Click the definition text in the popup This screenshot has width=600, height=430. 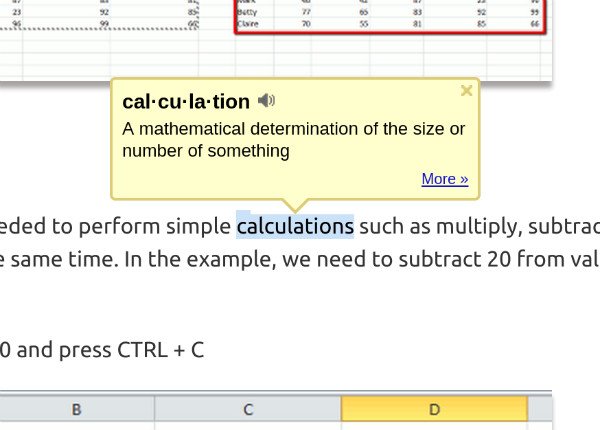pos(293,140)
